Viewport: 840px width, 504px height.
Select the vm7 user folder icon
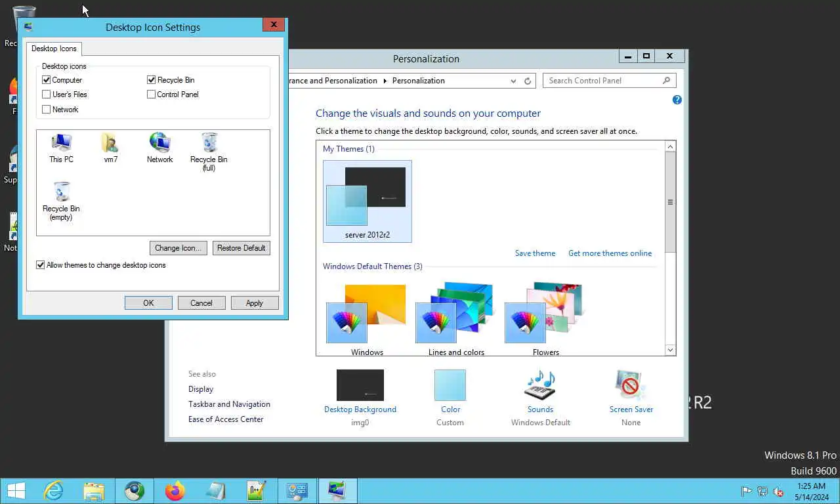[110, 148]
